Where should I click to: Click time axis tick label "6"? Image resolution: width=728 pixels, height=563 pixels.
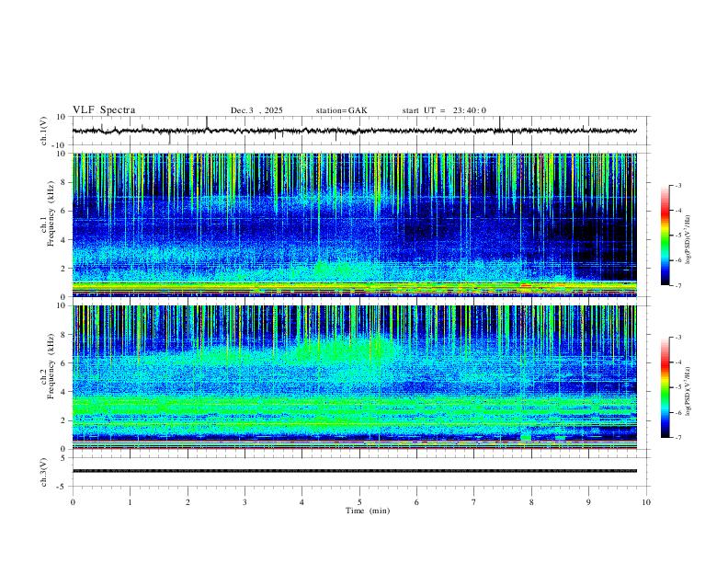(416, 502)
